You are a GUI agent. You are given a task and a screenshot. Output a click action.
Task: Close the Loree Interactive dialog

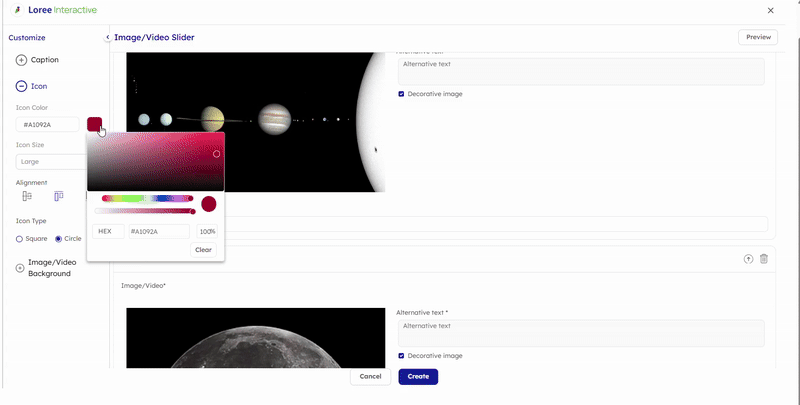pyautogui.click(x=770, y=10)
